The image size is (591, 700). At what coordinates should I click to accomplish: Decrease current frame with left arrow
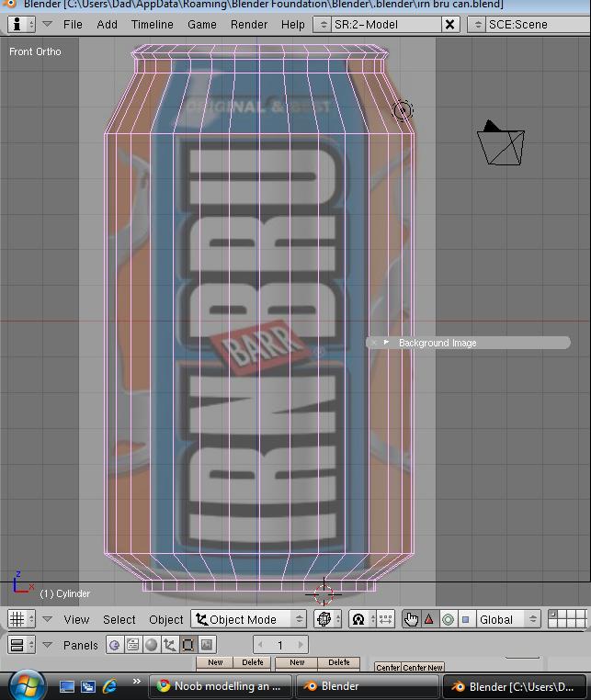click(x=260, y=645)
